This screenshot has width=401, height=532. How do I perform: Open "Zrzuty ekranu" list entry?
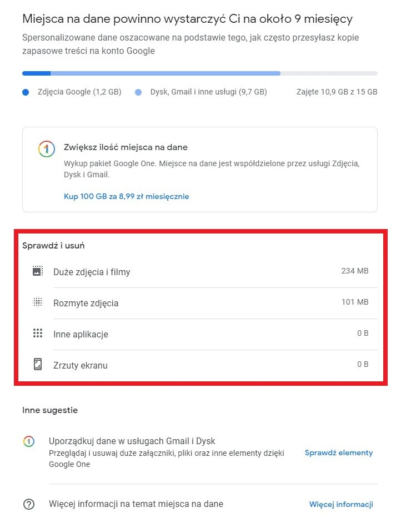(x=80, y=365)
